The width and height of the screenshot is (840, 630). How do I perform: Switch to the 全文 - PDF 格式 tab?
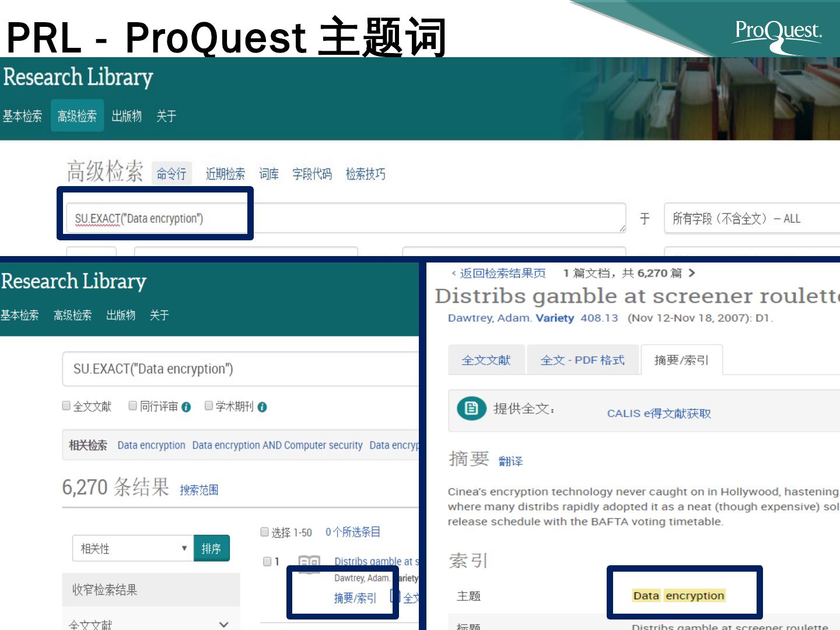point(583,360)
